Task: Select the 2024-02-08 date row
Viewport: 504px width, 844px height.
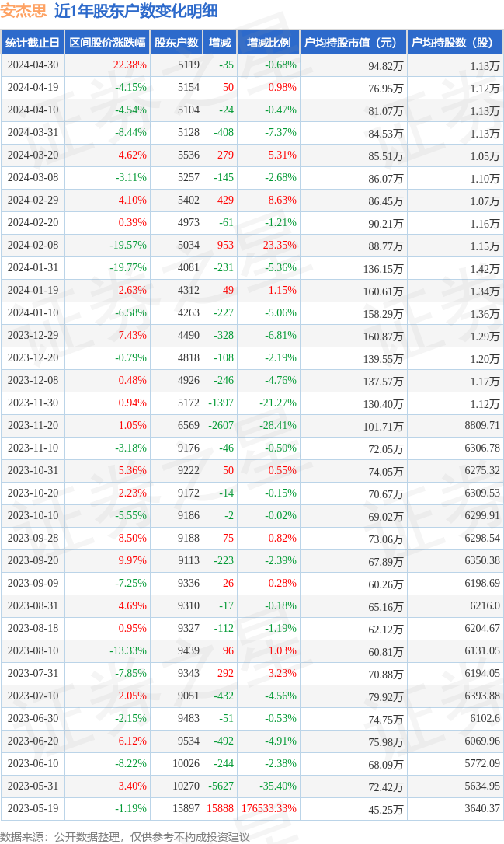Action: point(33,246)
